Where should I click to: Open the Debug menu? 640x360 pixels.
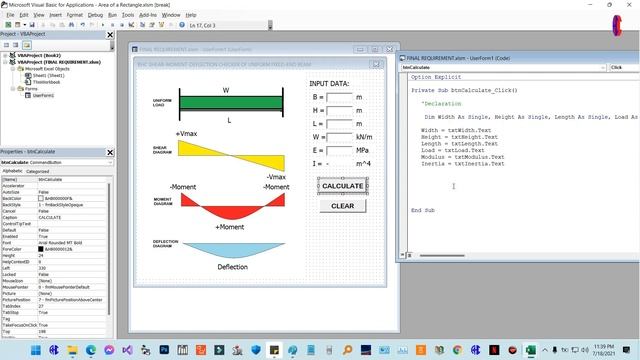click(x=95, y=15)
